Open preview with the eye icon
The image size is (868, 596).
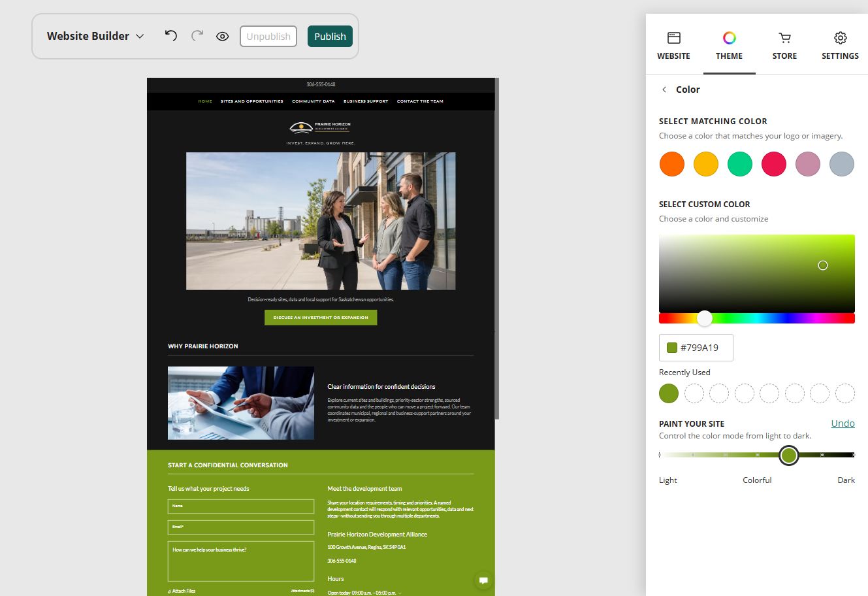click(x=223, y=37)
